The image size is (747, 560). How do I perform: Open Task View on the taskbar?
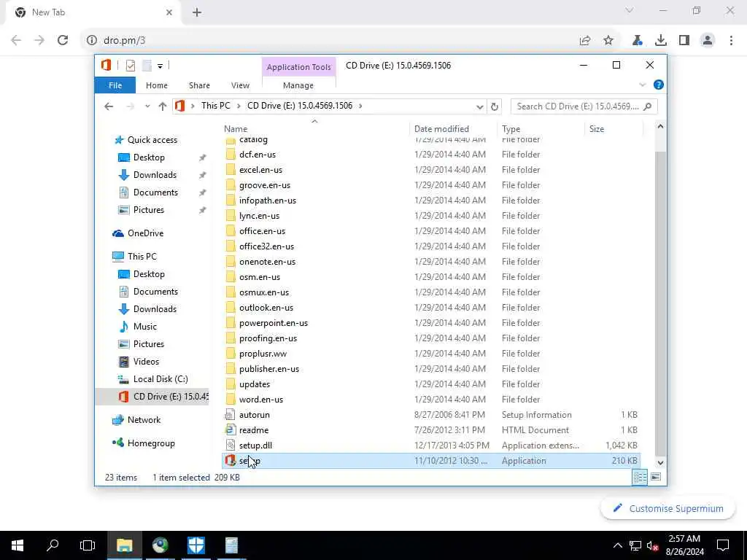(88, 545)
